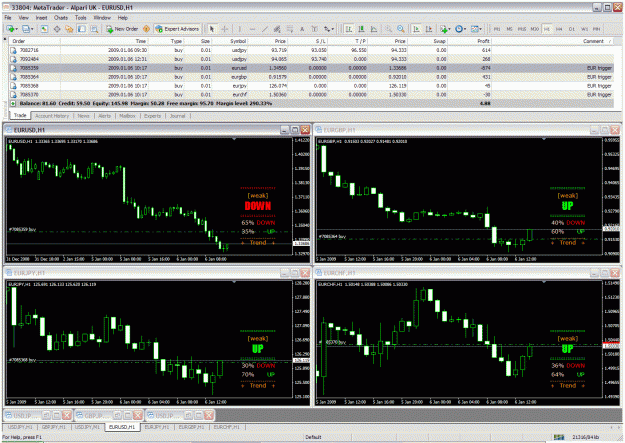Select order row 7092484 usdjpy
Image resolution: width=625 pixels, height=443 pixels.
(311, 59)
